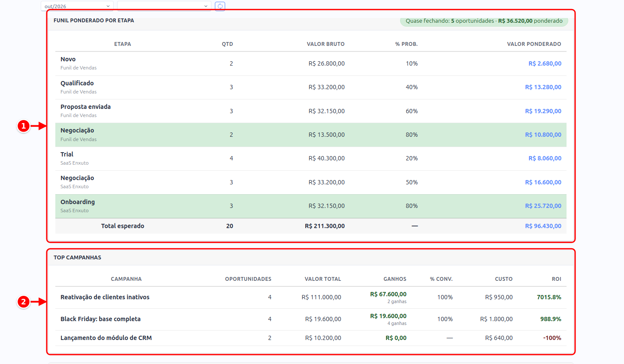Click gross value R$ 13.500,00
624x364 pixels.
[x=326, y=135]
